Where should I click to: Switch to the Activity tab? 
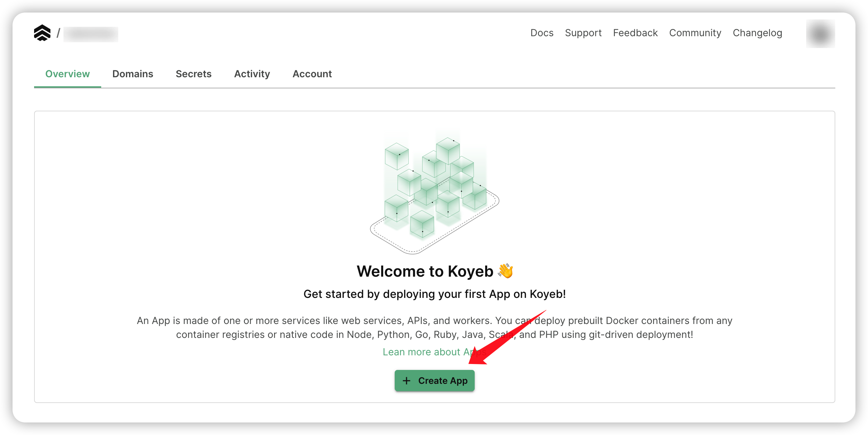tap(252, 74)
